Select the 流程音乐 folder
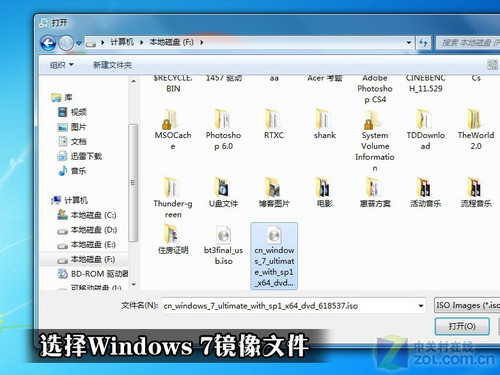 (x=476, y=192)
